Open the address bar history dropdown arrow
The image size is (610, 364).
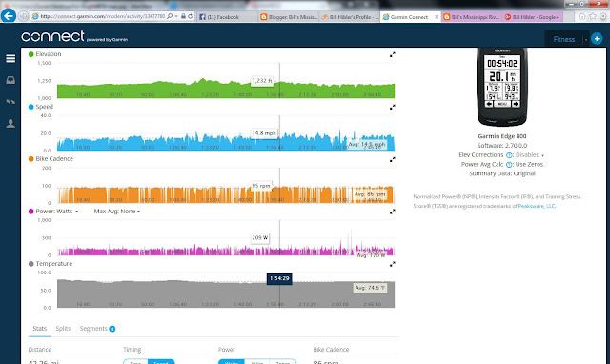(176, 16)
